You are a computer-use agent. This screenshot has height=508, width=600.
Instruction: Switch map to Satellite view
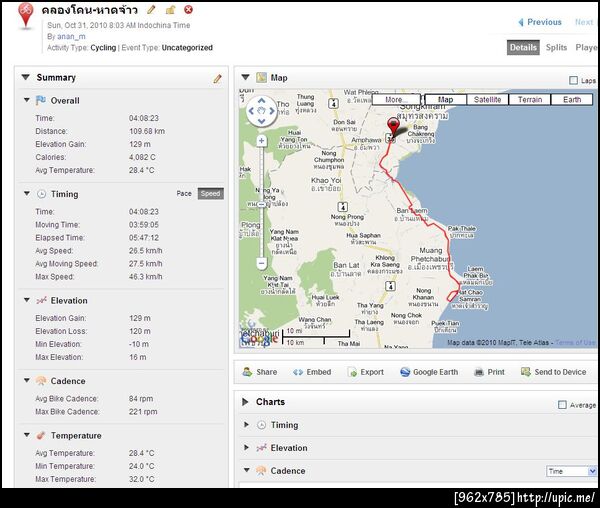[x=488, y=99]
